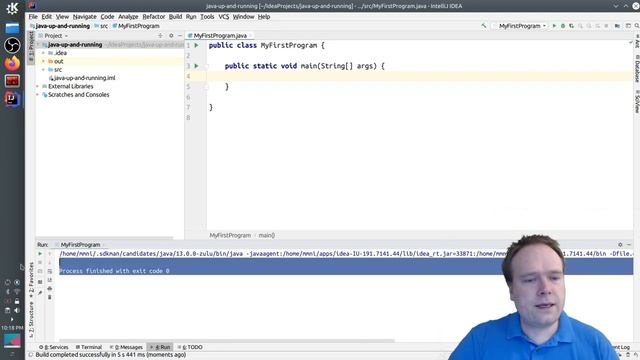Toggle the Run tool window button
The width and height of the screenshot is (640, 360).
(160, 347)
